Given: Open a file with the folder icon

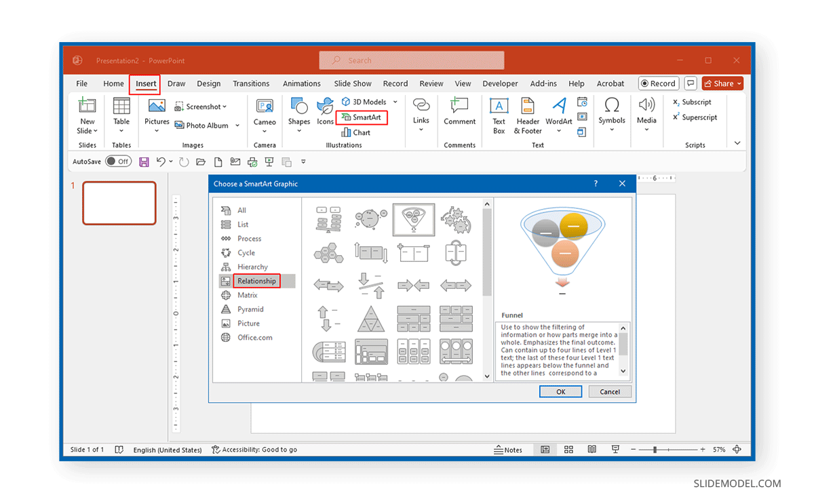Looking at the screenshot, I should [201, 162].
